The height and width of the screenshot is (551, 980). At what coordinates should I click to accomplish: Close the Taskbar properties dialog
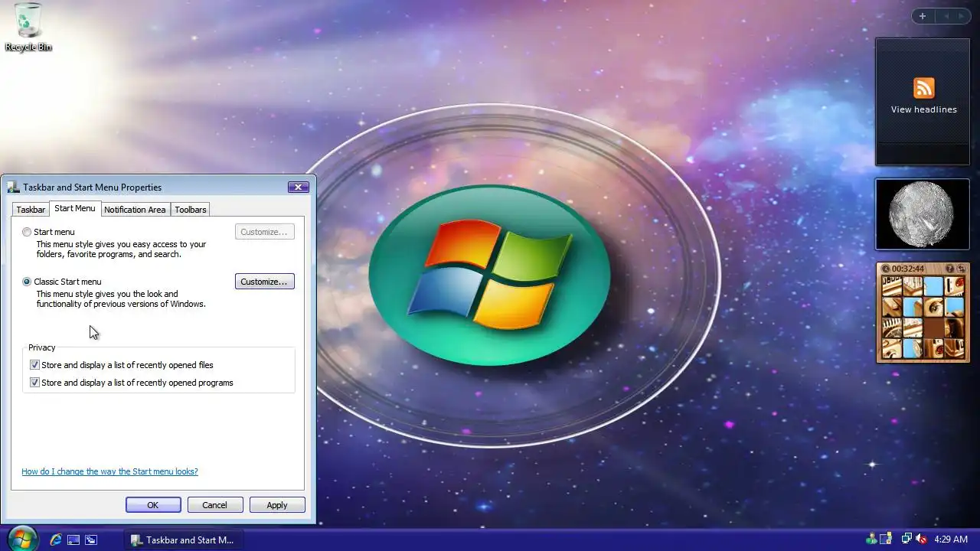299,187
